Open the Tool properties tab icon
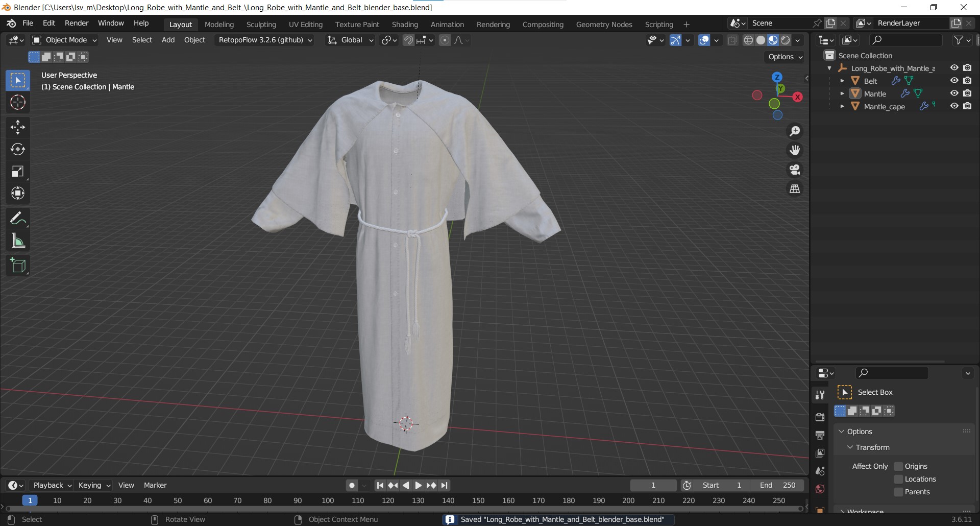Screen dimensions: 980x526 tap(820, 395)
